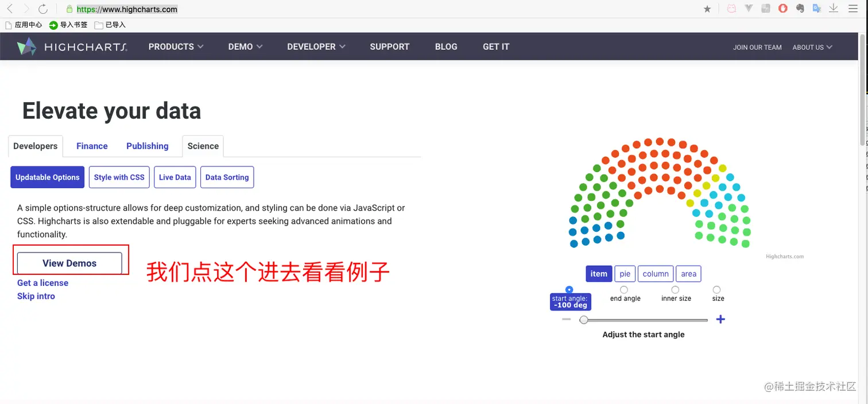Decrease the start angle with the minus icon
868x404 pixels.
point(567,319)
